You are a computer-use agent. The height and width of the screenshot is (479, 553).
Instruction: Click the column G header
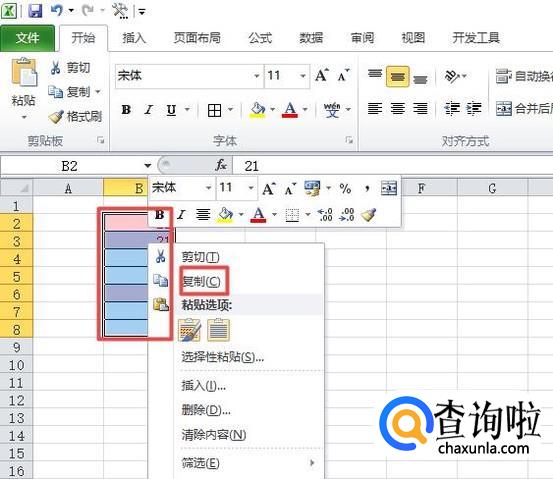492,188
